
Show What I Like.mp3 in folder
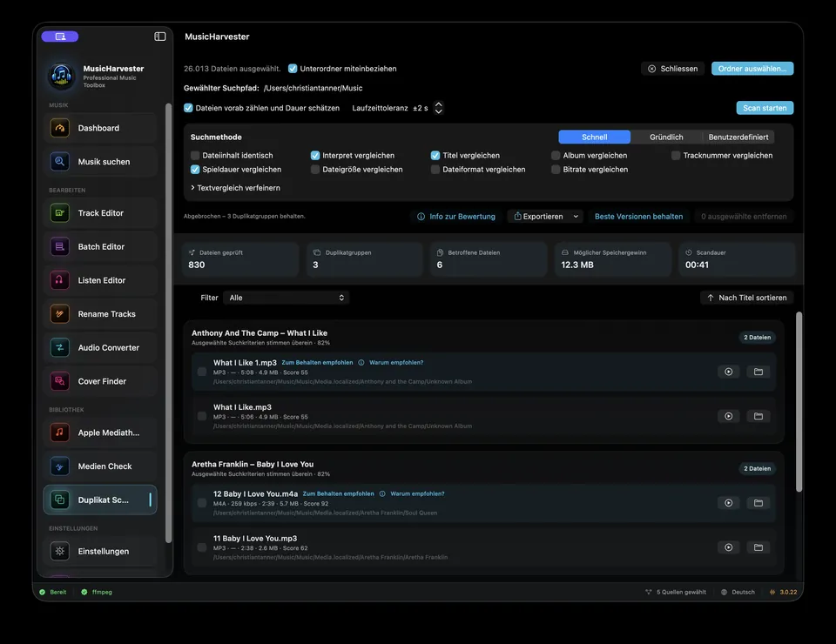point(758,416)
